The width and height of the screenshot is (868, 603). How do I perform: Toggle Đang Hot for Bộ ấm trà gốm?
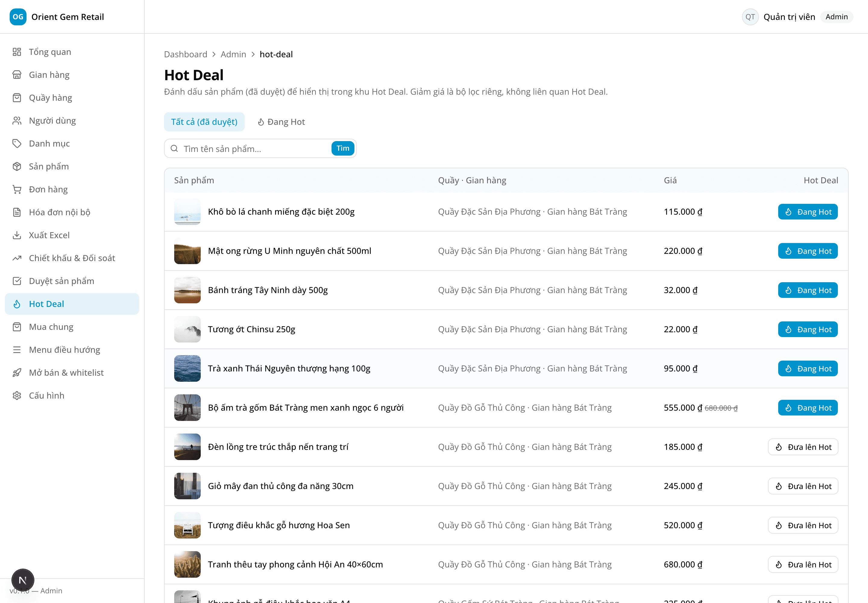(807, 408)
